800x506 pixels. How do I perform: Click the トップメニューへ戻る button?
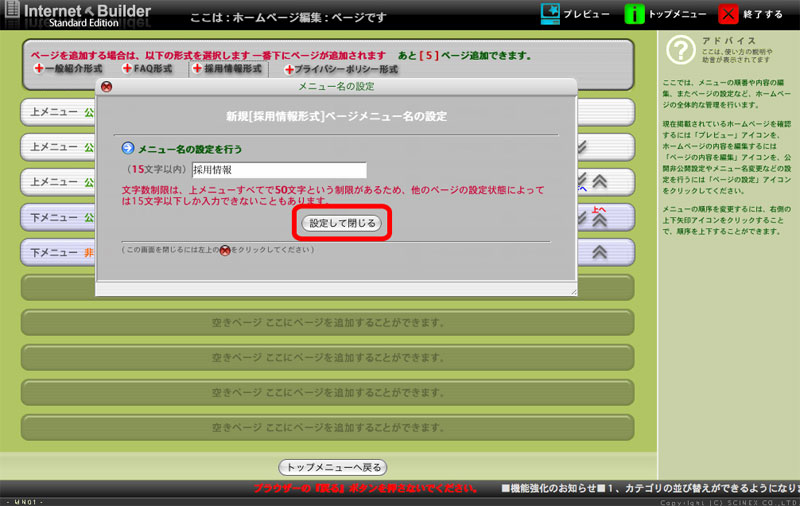(x=331, y=467)
